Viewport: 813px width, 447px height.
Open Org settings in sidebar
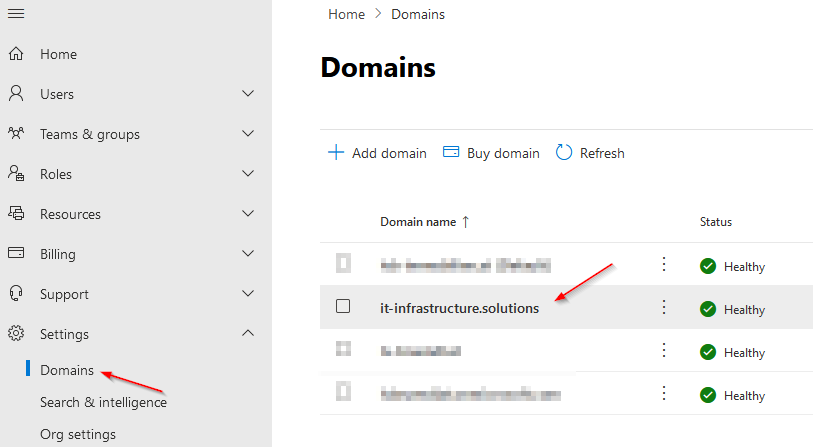[78, 435]
